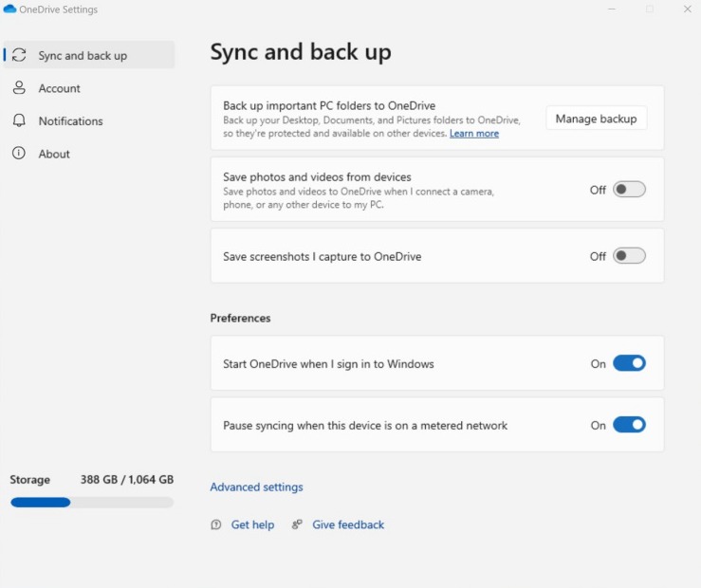Enable Save photos and videos from devices
This screenshot has height=588, width=701.
[629, 190]
